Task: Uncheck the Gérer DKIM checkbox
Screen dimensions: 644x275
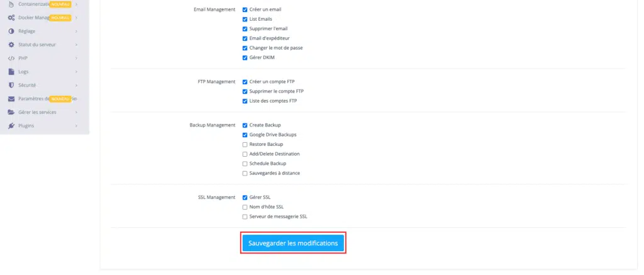Action: (245, 57)
